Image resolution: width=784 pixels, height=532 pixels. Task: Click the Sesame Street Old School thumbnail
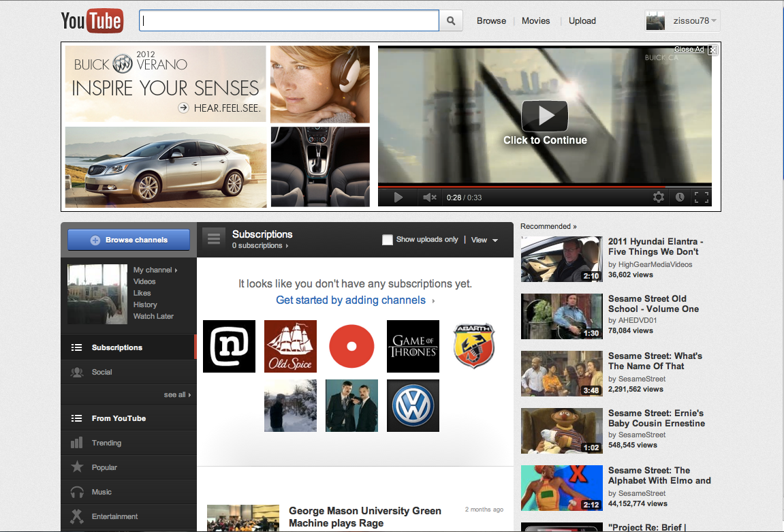(561, 317)
